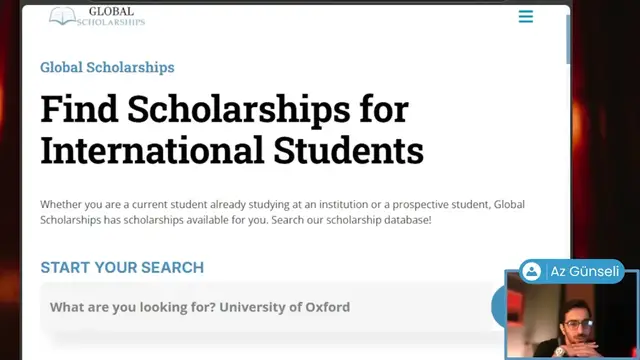Screen dimensions: 640x360
Task: Click the blue 'Global Scholarships' subtitle
Action: (107, 67)
